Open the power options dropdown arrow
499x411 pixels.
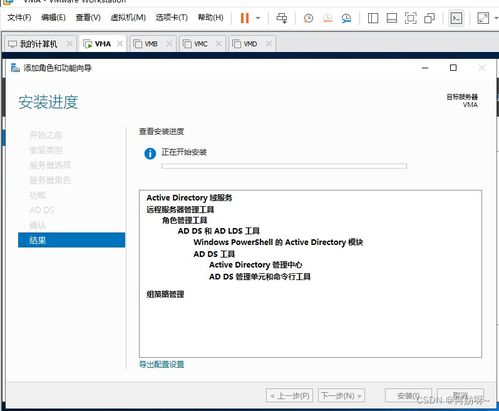pos(258,18)
